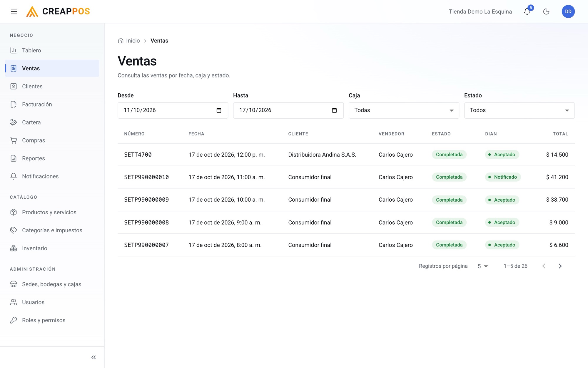This screenshot has width=588, height=368.
Task: Sort by FECHA column header
Action: pos(196,134)
